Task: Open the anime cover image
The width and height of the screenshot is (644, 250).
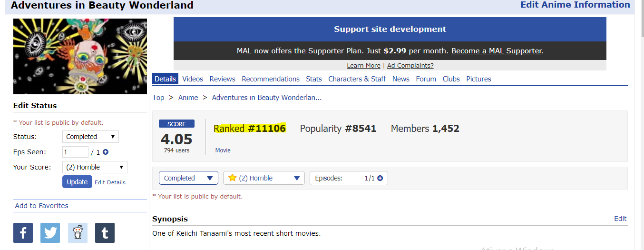Action: pyautogui.click(x=80, y=56)
